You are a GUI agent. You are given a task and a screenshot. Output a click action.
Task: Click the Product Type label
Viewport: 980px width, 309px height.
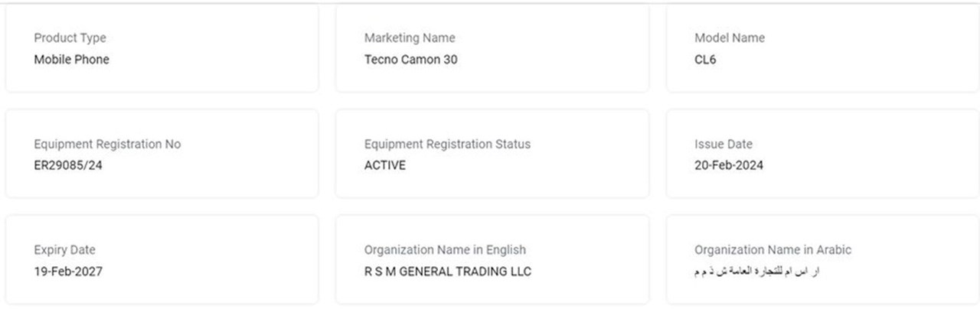(70, 38)
